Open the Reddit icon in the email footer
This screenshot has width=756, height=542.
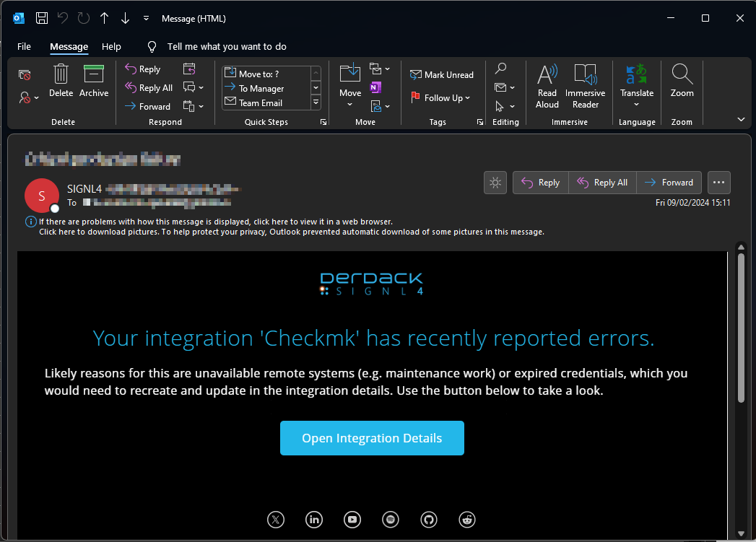click(x=467, y=520)
